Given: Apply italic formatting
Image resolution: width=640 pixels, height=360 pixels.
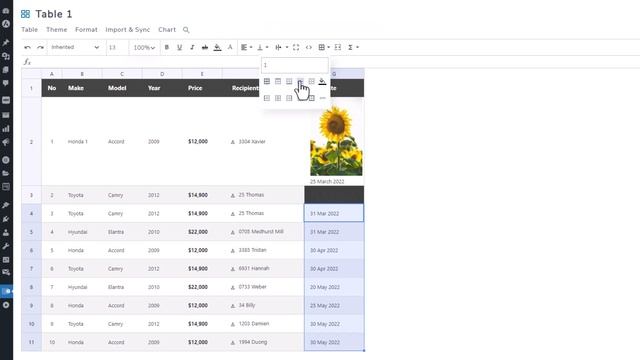Looking at the screenshot, I should point(192,47).
